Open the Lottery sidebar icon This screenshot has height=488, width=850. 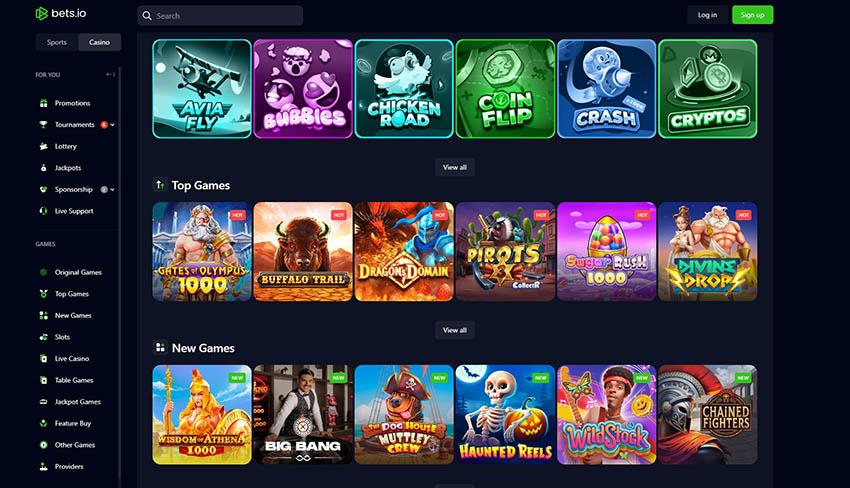pyautogui.click(x=43, y=146)
